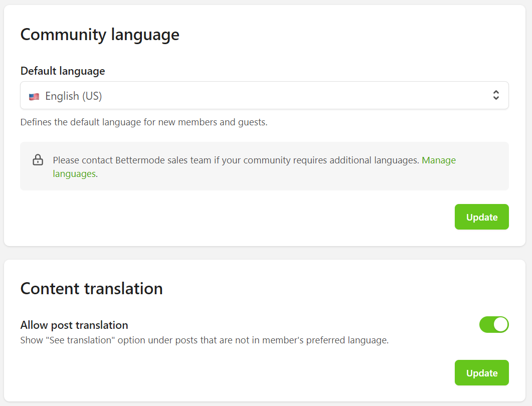Click the Allow post translation label
The width and height of the screenshot is (532, 406).
74,325
